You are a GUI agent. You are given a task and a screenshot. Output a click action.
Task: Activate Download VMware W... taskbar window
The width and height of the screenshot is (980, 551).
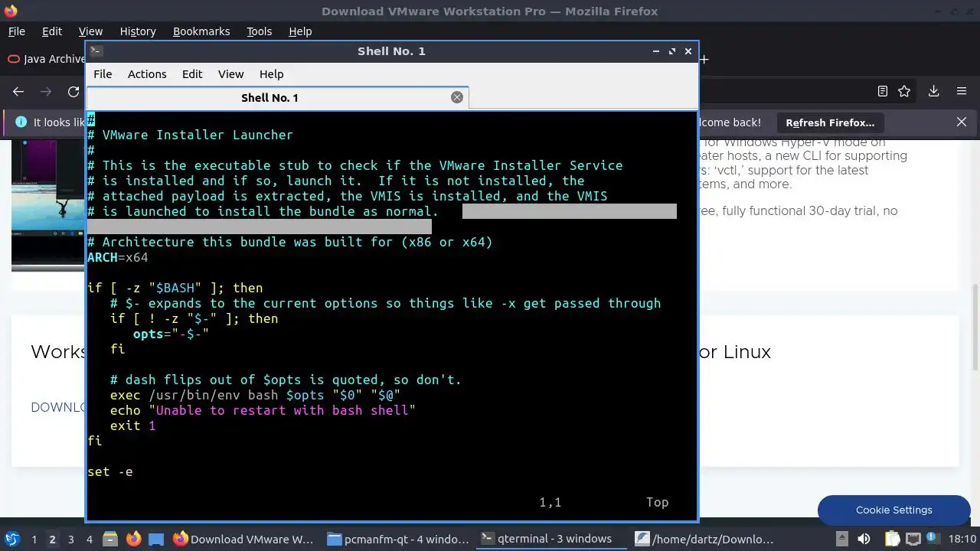(243, 539)
